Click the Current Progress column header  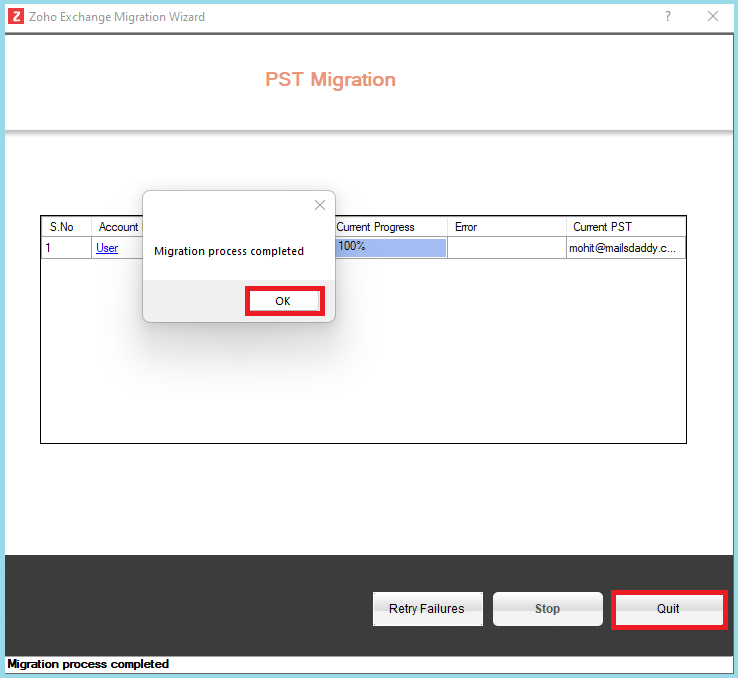coord(391,227)
